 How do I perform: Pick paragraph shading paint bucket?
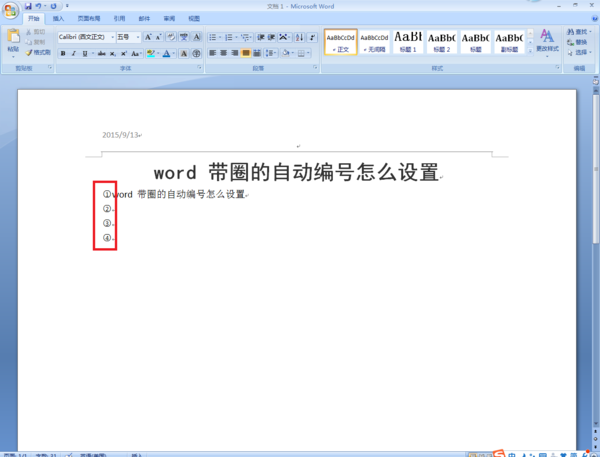click(285, 53)
